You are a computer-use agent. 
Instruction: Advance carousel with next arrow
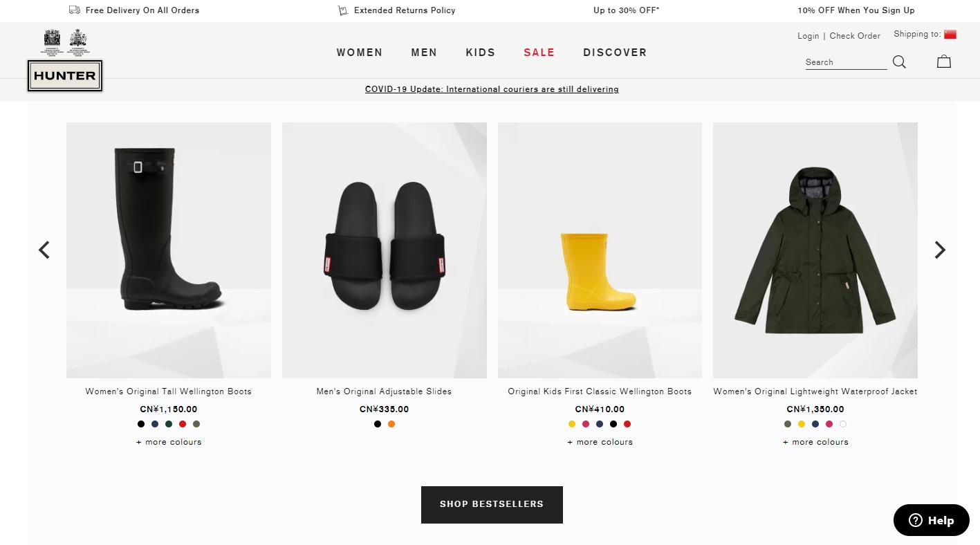point(939,250)
